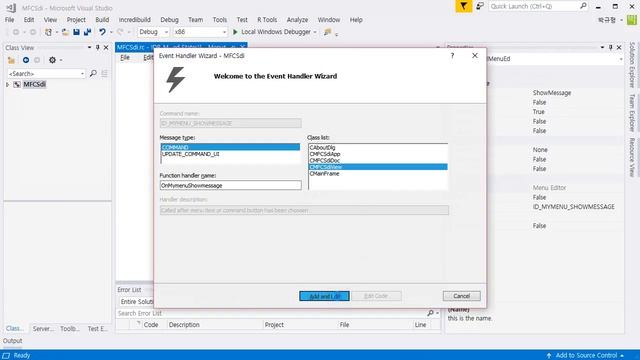The image size is (640, 360).
Task: Open the Build menu
Action: [x=102, y=20]
